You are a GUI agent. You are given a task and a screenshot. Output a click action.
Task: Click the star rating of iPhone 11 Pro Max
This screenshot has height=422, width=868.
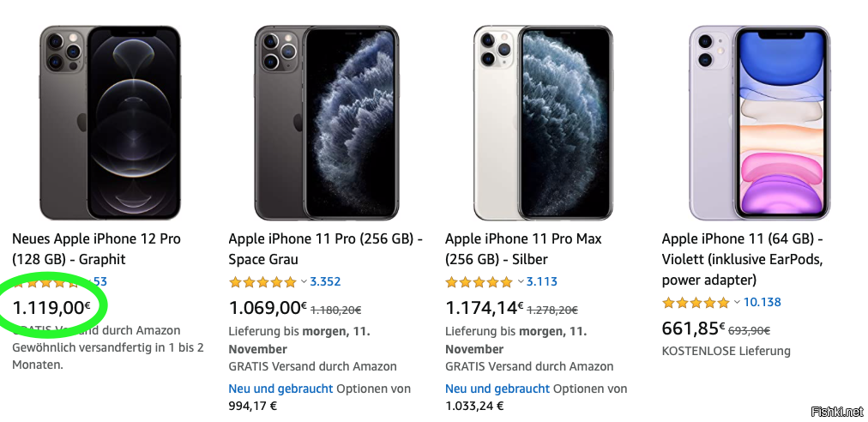pos(479,281)
